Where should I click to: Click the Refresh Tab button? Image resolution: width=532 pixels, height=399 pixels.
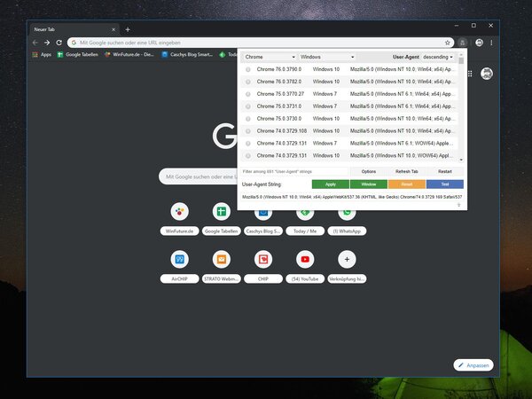(406, 172)
